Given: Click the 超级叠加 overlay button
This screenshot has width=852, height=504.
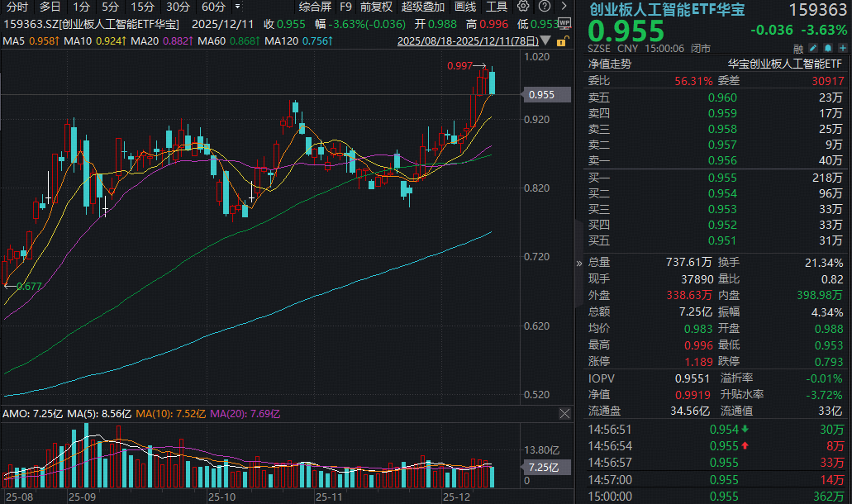Looking at the screenshot, I should tap(422, 6).
